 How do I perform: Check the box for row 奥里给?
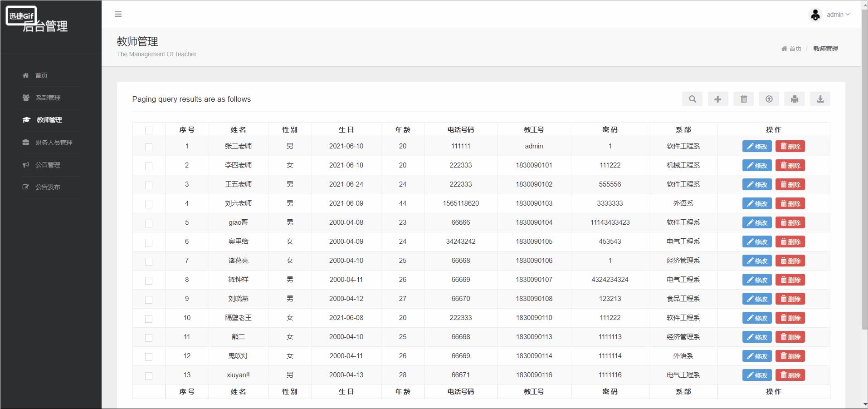pos(149,242)
